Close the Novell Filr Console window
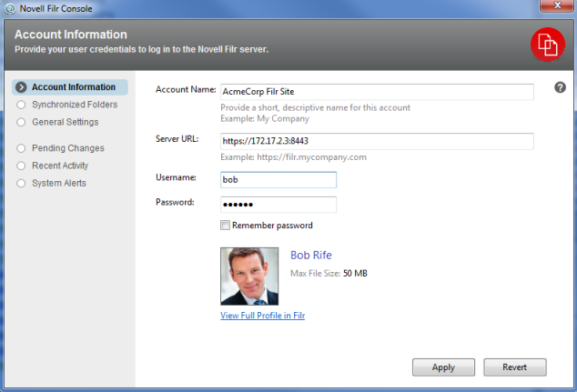577x392 pixels. [x=552, y=7]
